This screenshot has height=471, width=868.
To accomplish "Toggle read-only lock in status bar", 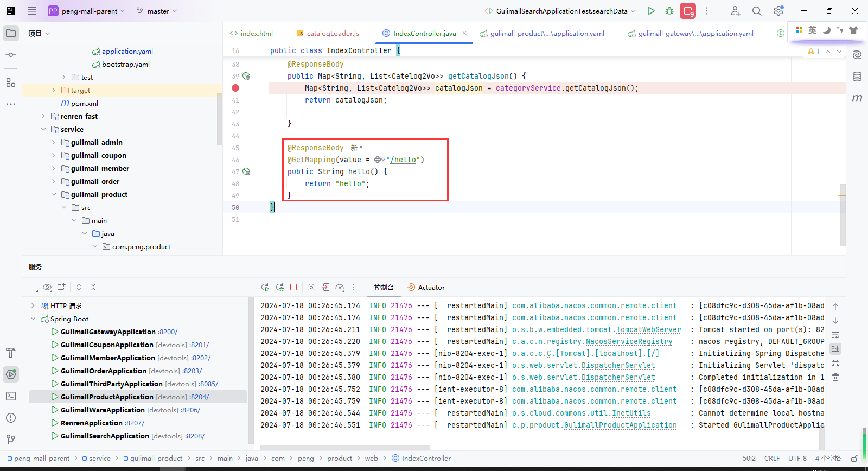I will pyautogui.click(x=855, y=459).
